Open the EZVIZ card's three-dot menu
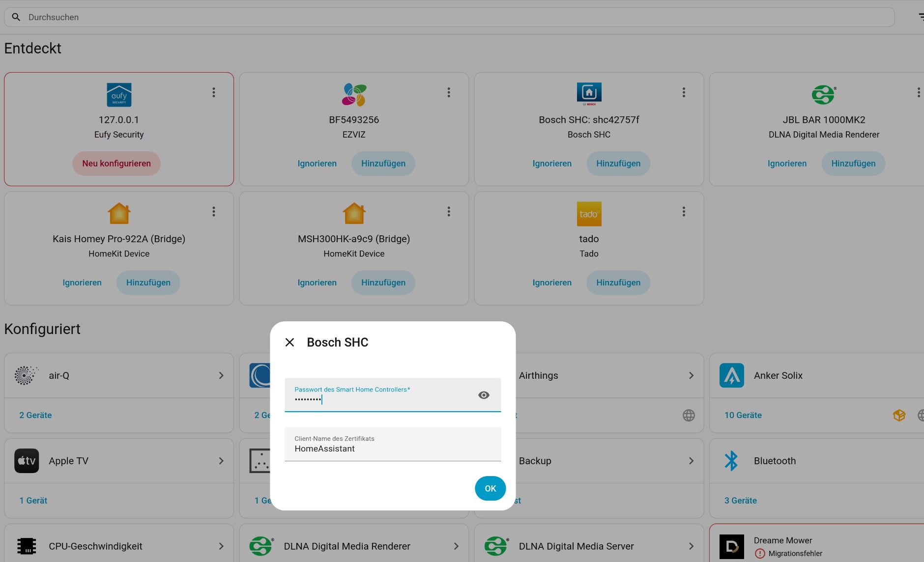The height and width of the screenshot is (562, 924). click(449, 92)
